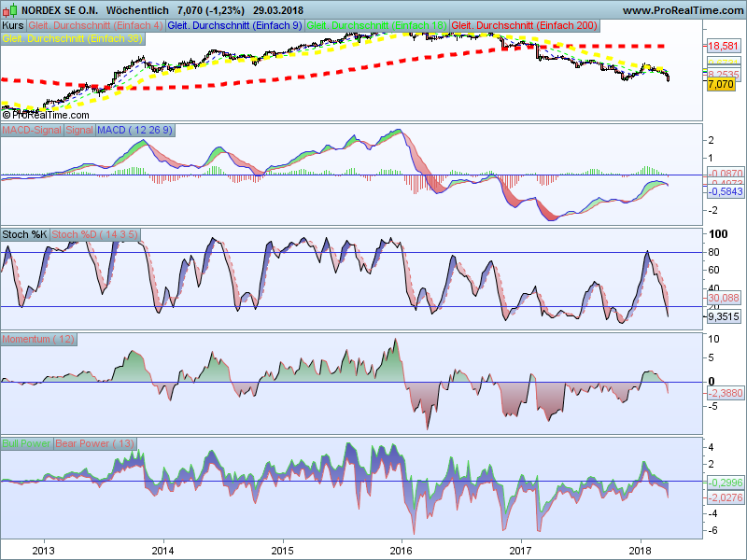Click the 80 level on Stochastic scale
The height and width of the screenshot is (560, 747).
713,252
